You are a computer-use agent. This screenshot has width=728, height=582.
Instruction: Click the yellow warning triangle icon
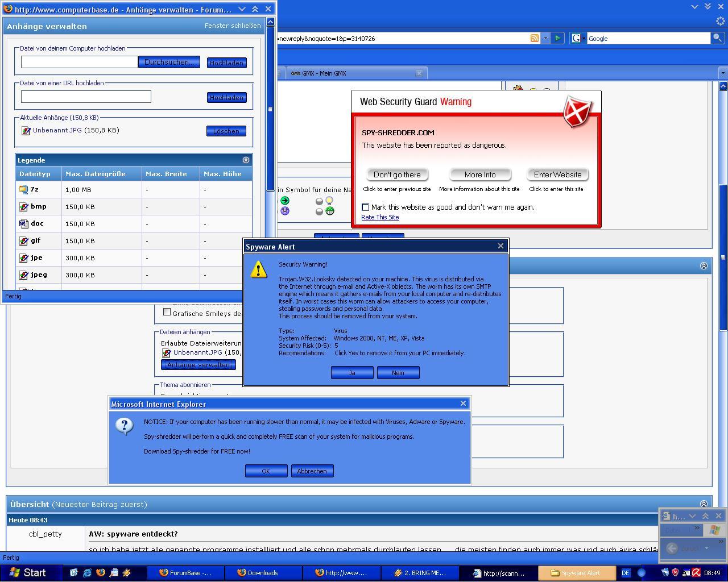(x=259, y=269)
